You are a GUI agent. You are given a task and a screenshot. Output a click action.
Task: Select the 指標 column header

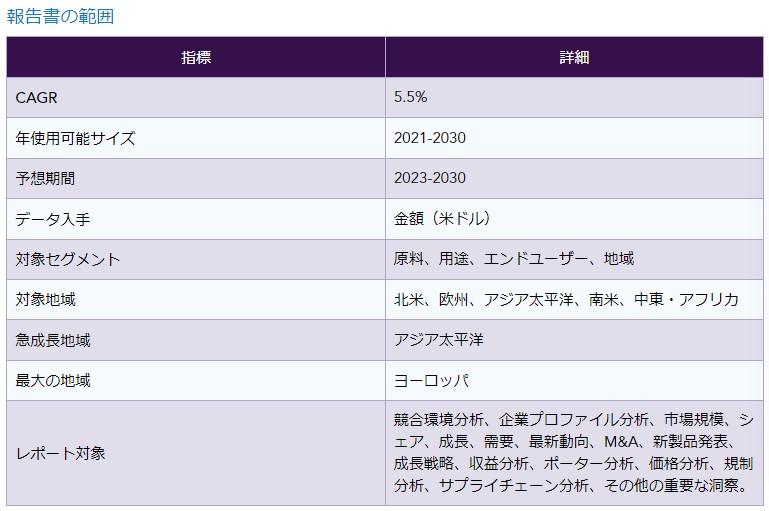pos(196,57)
